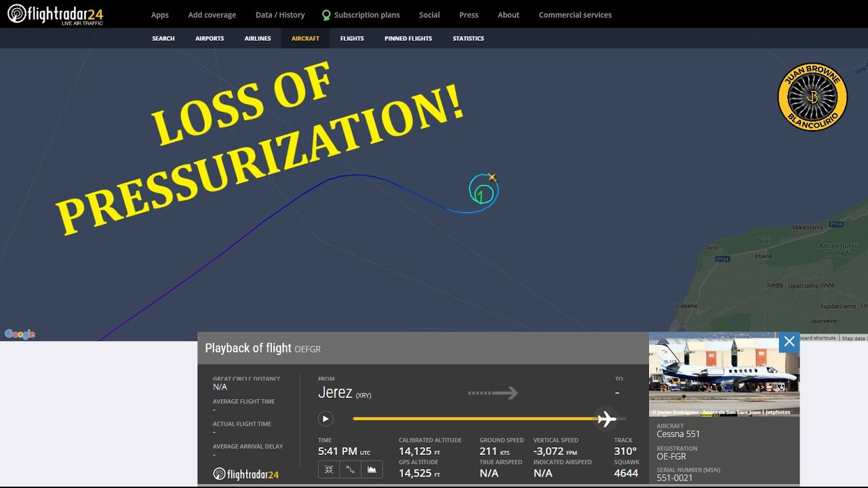
Task: Open Commercial services page
Action: click(575, 15)
